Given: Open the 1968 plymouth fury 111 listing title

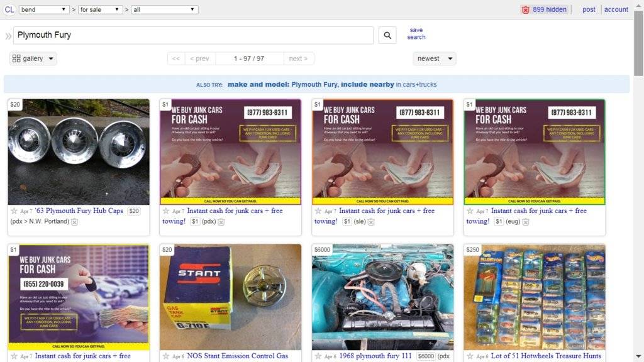Looking at the screenshot, I should (x=375, y=356).
